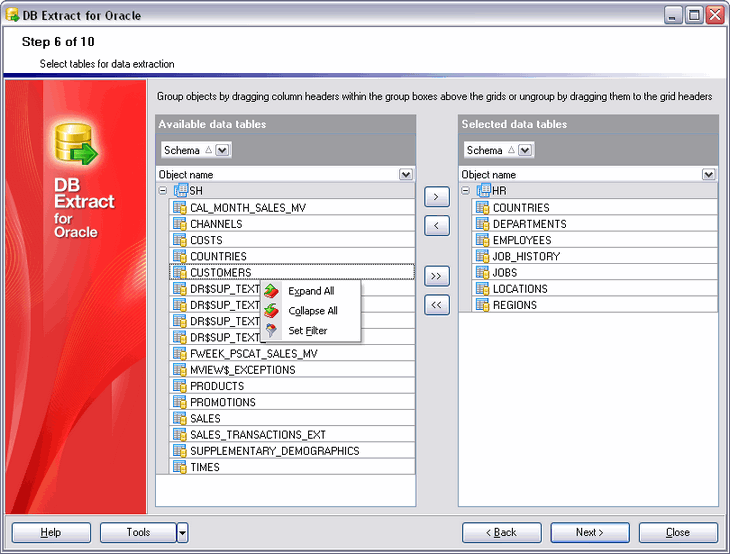Image resolution: width=730 pixels, height=554 pixels.
Task: Select the JOB_HISTORY table row
Action: tap(595, 256)
